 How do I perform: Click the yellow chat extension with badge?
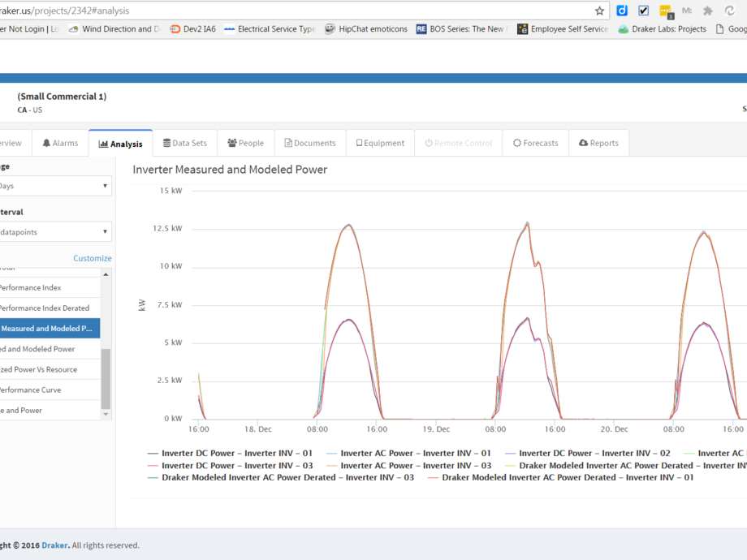665,11
